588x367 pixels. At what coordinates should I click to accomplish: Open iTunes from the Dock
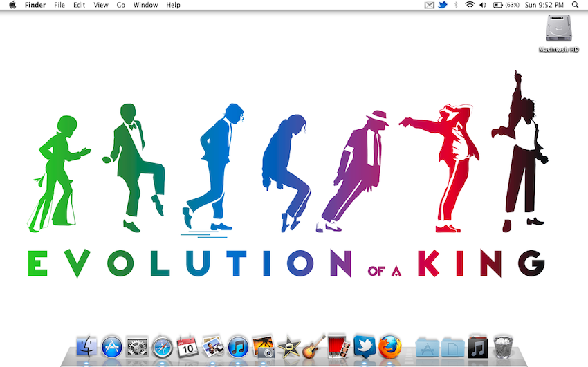[x=238, y=347]
